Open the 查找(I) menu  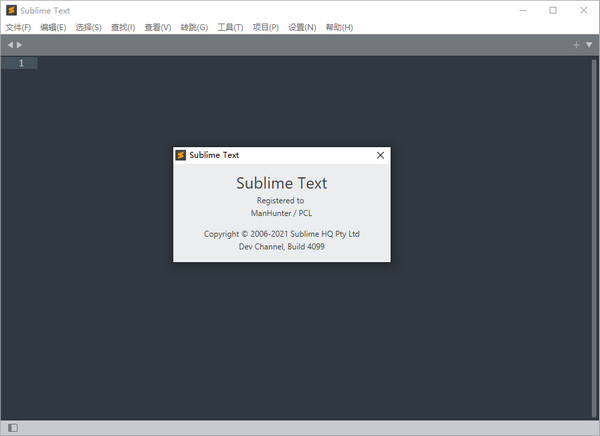(123, 27)
